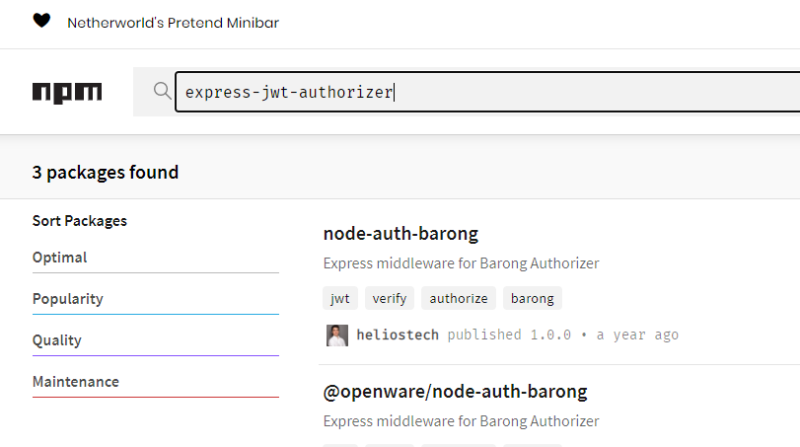Click the black heart icon
800x447 pixels.
[x=41, y=21]
